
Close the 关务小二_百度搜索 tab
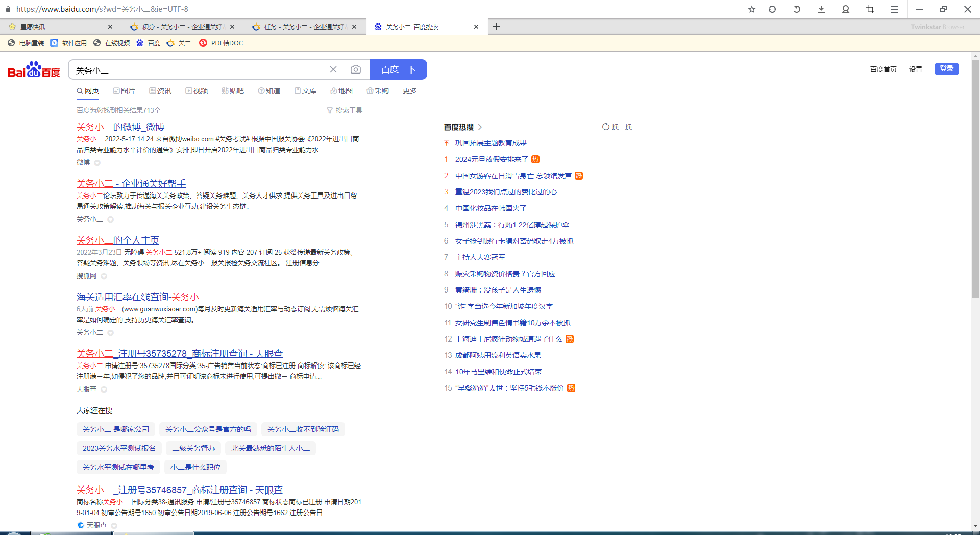[x=476, y=27]
